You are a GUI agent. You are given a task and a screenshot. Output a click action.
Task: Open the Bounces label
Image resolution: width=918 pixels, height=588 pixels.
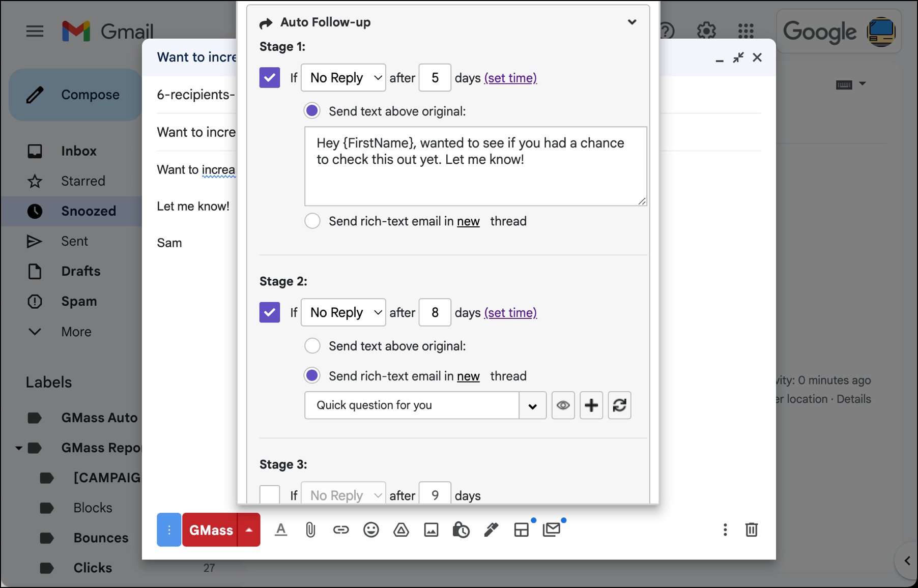[x=101, y=538]
